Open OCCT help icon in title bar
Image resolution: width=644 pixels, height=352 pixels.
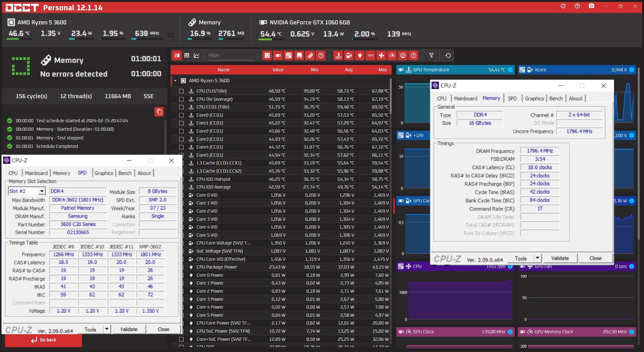(x=577, y=6)
